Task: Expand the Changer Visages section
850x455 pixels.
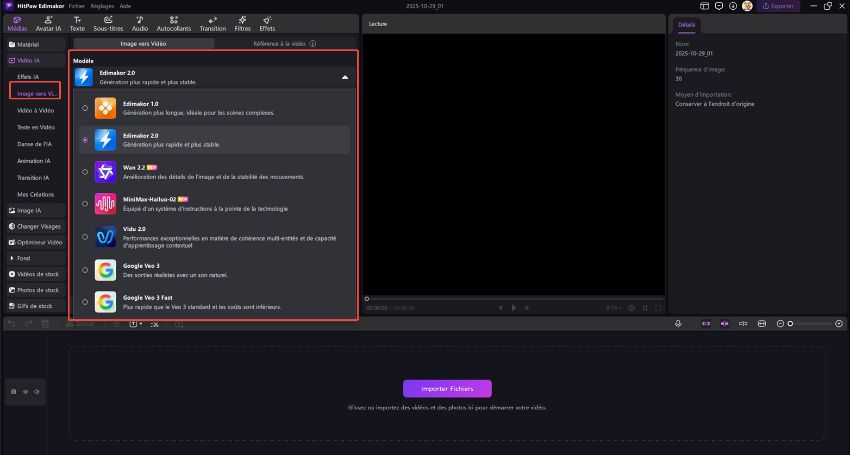Action: (x=36, y=226)
